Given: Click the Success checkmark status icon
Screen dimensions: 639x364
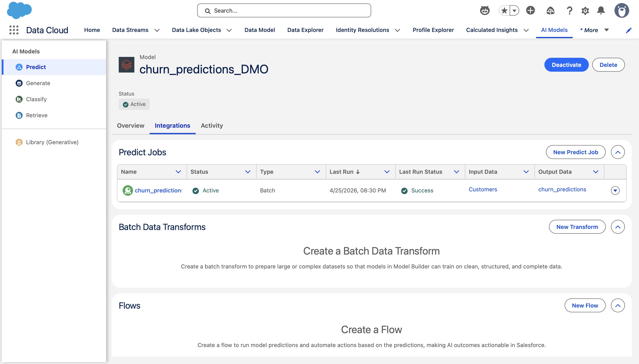Looking at the screenshot, I should click(404, 191).
